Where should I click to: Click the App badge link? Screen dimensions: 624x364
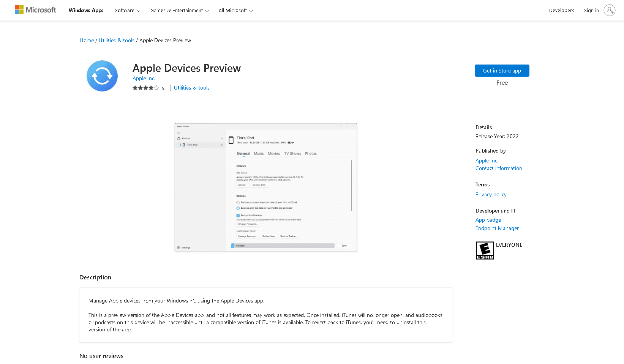point(488,220)
